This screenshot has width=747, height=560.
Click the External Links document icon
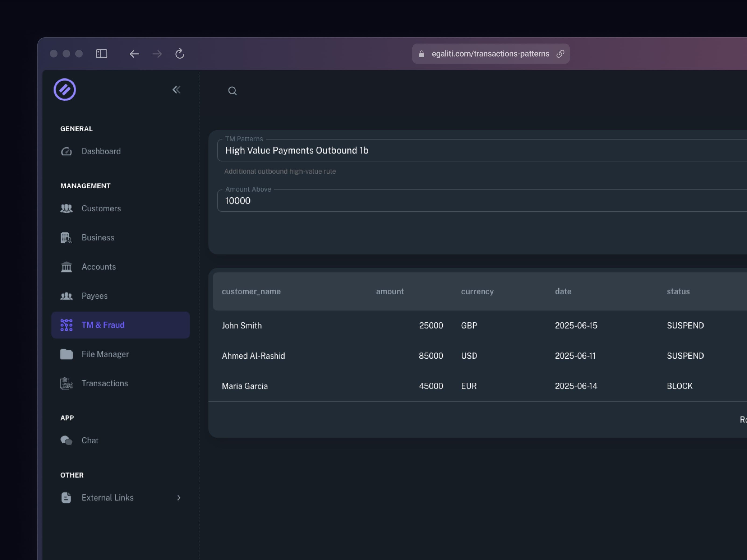pos(66,497)
